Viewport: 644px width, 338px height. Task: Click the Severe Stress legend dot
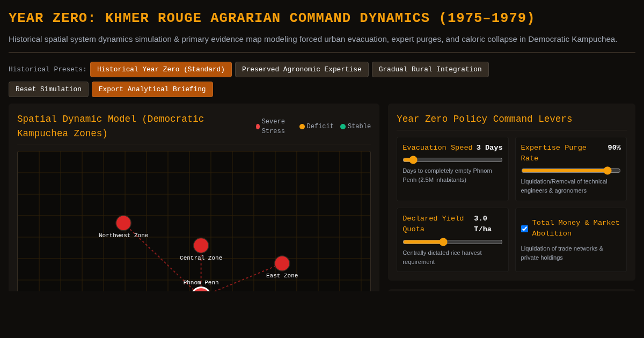258,127
